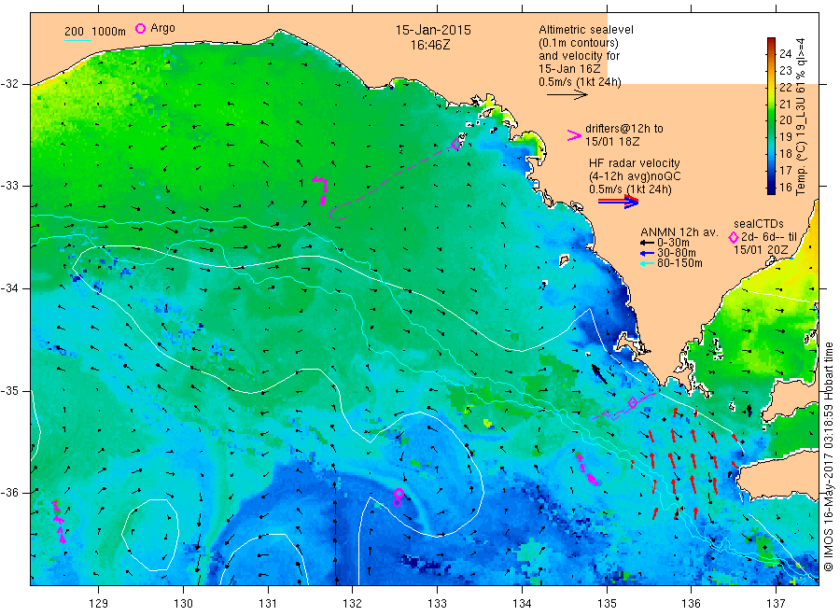Click the 'Altimetric sealevel' label
Viewport: 840px width, 616px height.
pos(585,30)
